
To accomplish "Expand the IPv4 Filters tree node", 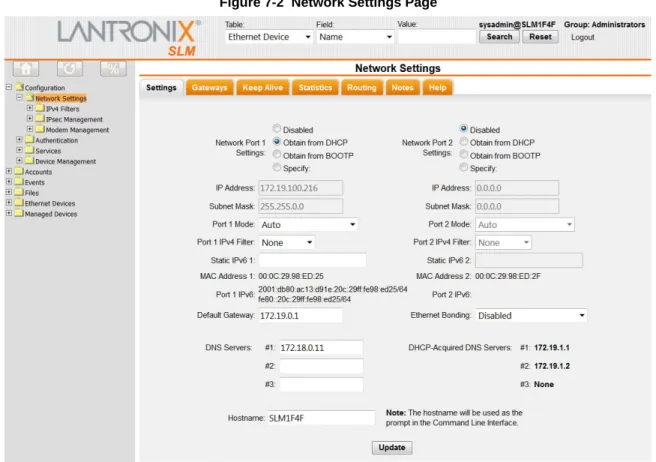I will click(x=30, y=108).
